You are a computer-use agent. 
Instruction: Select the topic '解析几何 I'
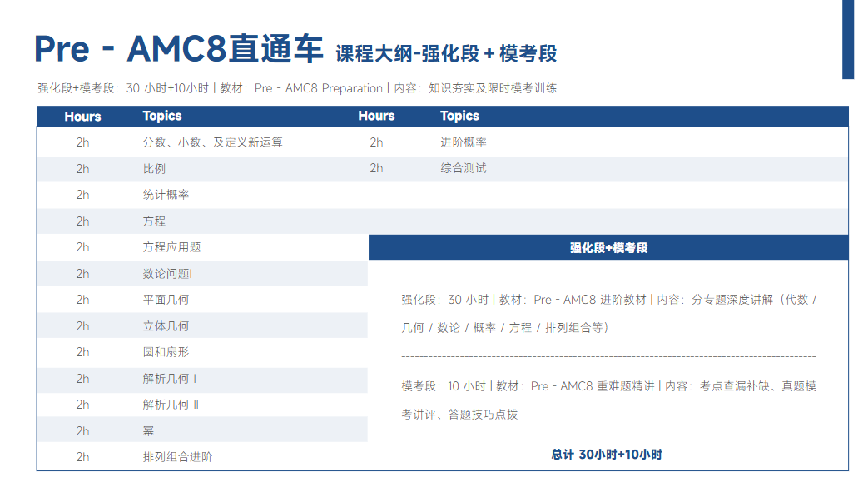point(170,379)
